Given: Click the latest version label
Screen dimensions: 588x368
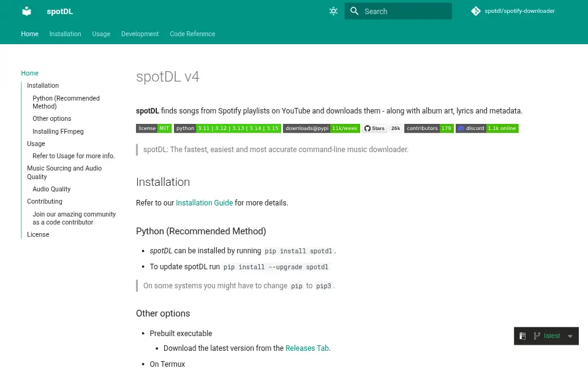Looking at the screenshot, I should [552, 335].
